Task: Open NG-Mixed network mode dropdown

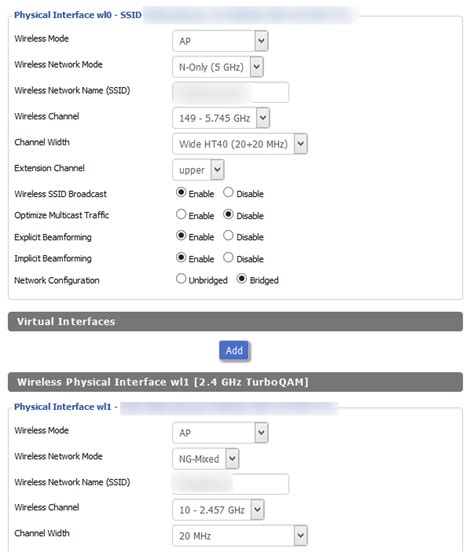Action: tap(206, 459)
